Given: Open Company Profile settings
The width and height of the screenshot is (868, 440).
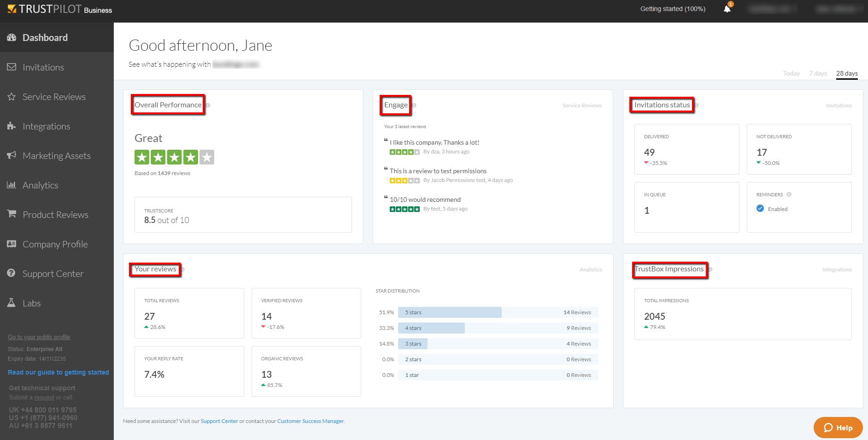Looking at the screenshot, I should point(57,244).
